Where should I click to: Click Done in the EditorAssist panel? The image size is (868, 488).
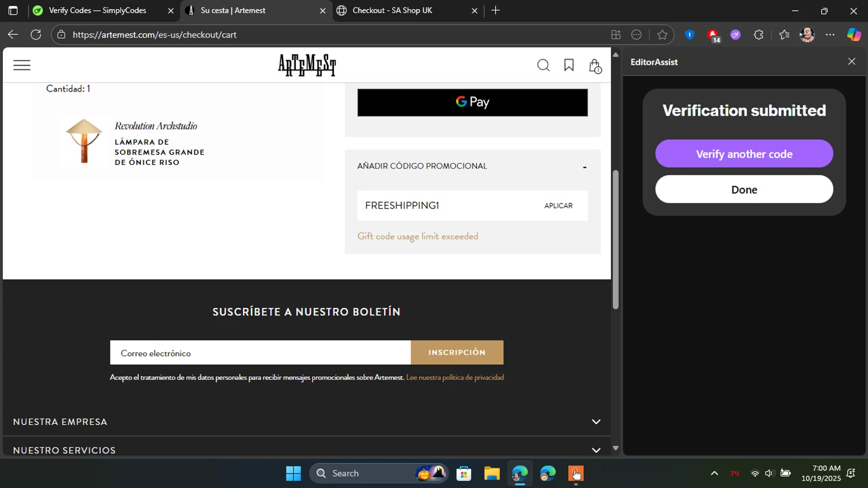click(x=744, y=189)
